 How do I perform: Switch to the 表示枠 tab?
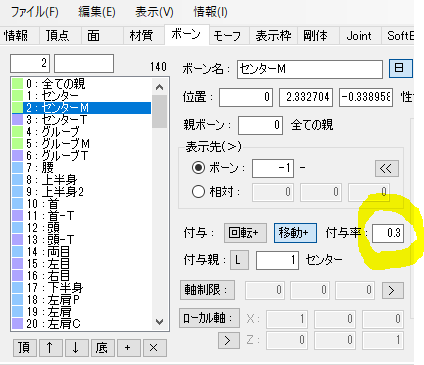pyautogui.click(x=273, y=35)
